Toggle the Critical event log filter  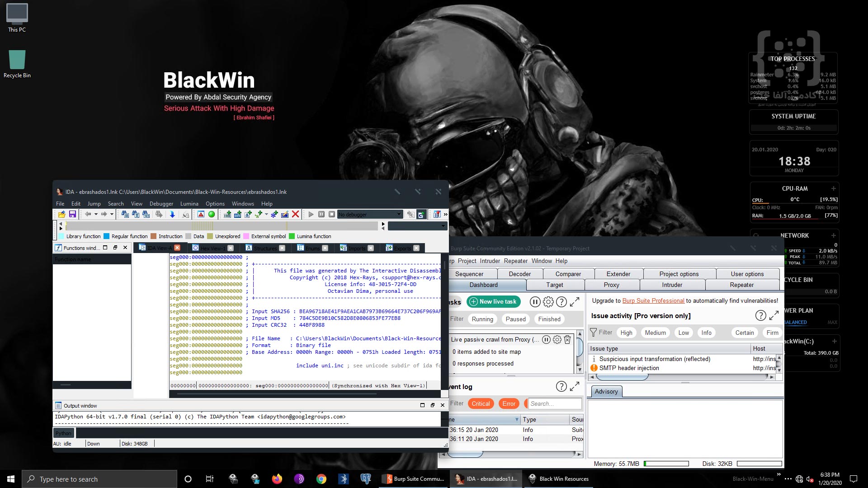(481, 404)
